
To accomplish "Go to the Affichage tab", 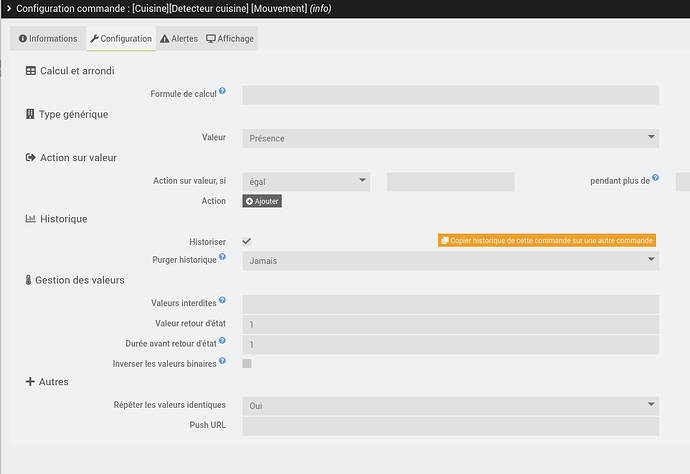I will click(x=230, y=39).
